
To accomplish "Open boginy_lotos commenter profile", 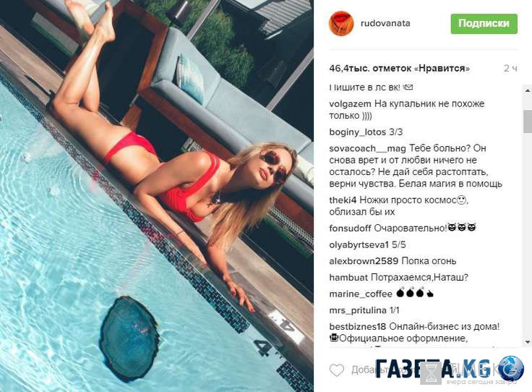I will [357, 132].
